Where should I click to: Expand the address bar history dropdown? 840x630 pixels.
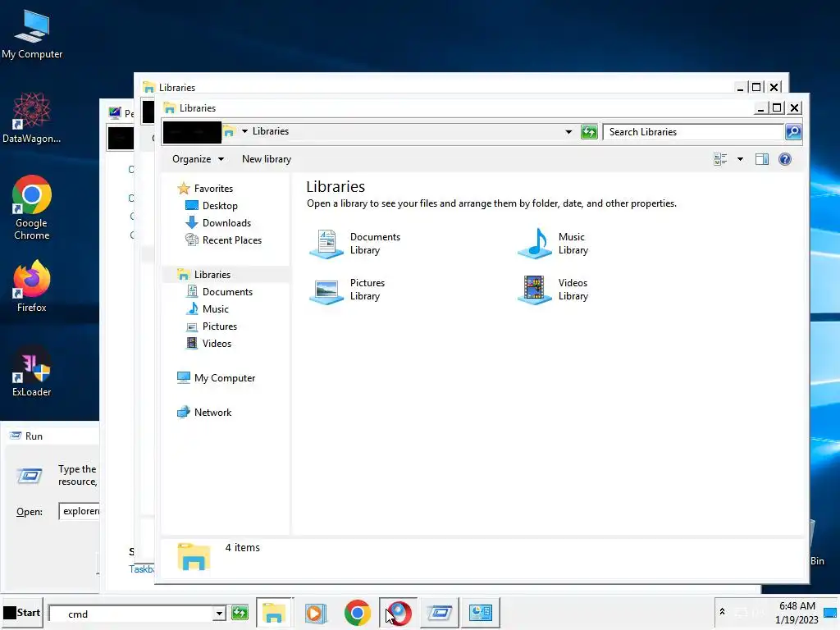568,132
